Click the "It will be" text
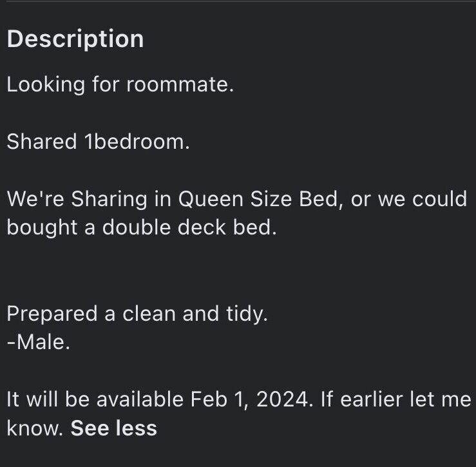476x467 pixels. pos(48,399)
